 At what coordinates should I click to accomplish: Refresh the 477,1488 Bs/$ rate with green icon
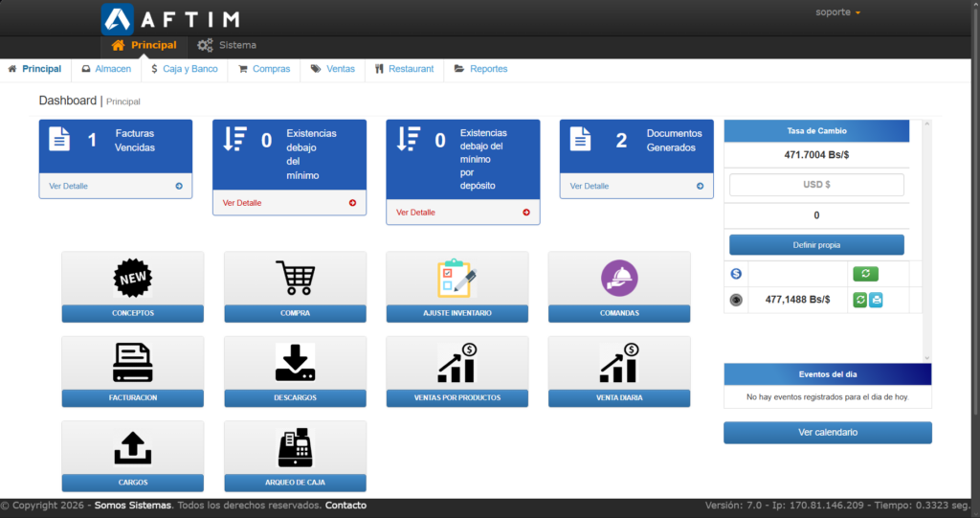tap(859, 300)
